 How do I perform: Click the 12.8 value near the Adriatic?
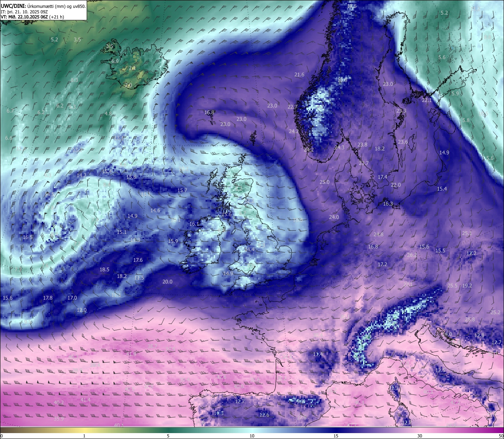479,335
